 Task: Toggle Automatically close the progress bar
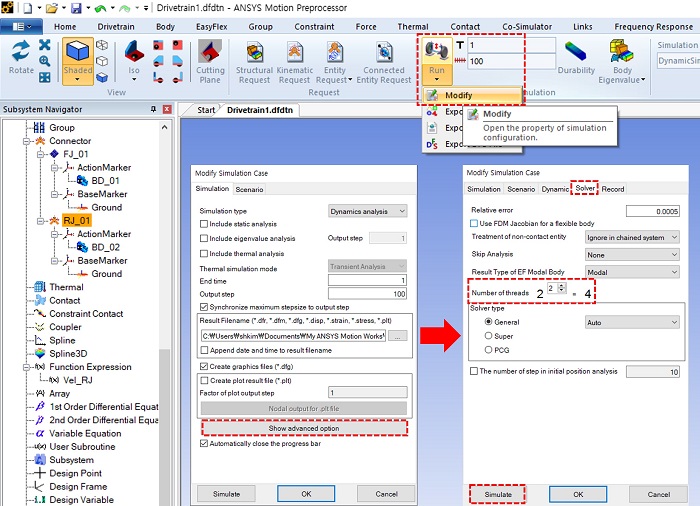pyautogui.click(x=204, y=443)
